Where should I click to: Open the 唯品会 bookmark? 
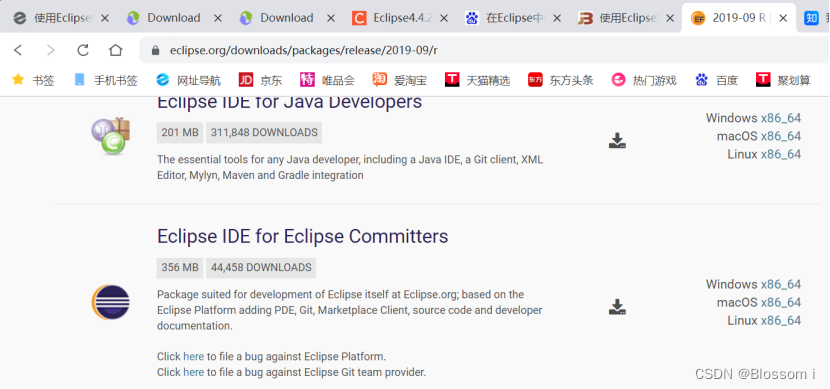tap(327, 80)
